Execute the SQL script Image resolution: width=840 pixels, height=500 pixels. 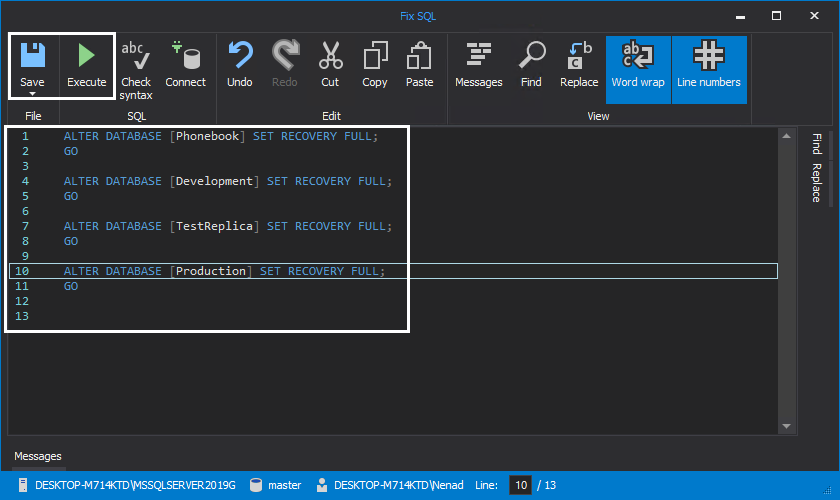tap(87, 65)
